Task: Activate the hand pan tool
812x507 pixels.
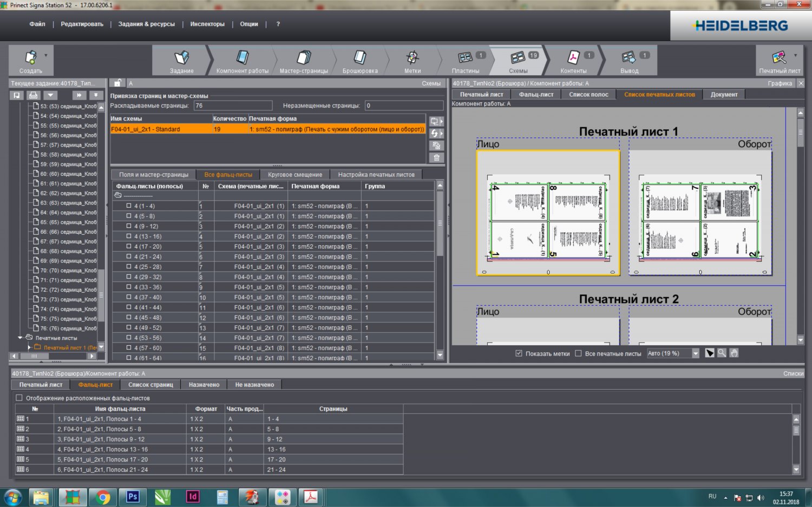Action: pyautogui.click(x=734, y=353)
